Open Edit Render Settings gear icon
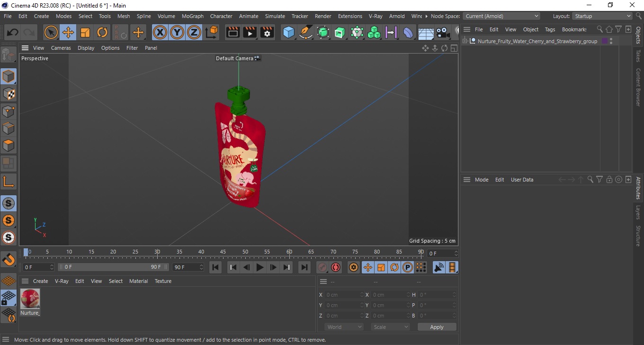 [267, 33]
